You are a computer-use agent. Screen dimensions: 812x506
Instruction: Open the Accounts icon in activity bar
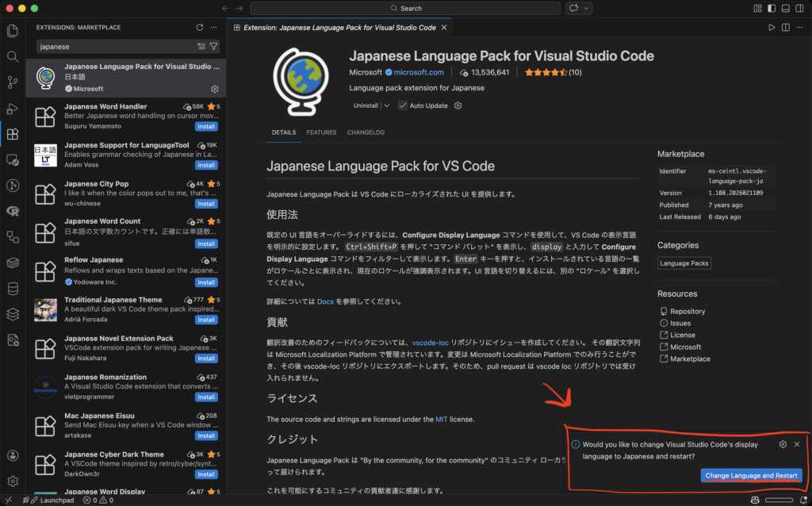click(13, 455)
